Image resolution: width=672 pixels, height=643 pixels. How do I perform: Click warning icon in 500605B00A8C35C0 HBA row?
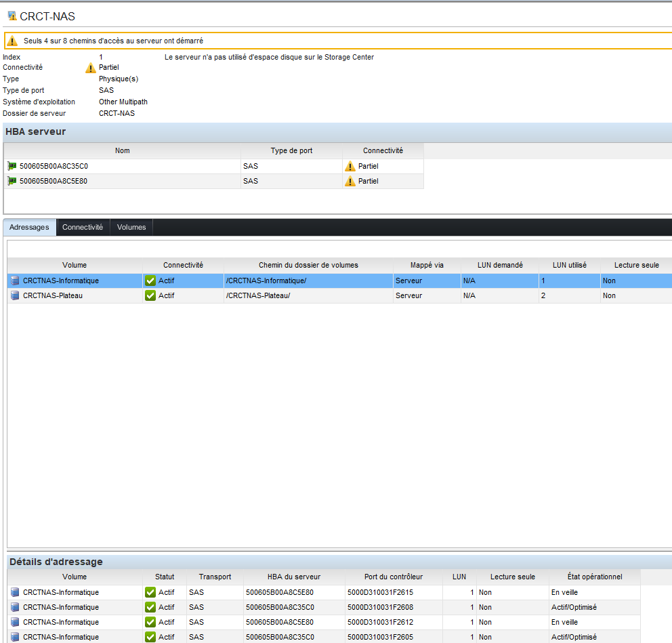(x=350, y=166)
